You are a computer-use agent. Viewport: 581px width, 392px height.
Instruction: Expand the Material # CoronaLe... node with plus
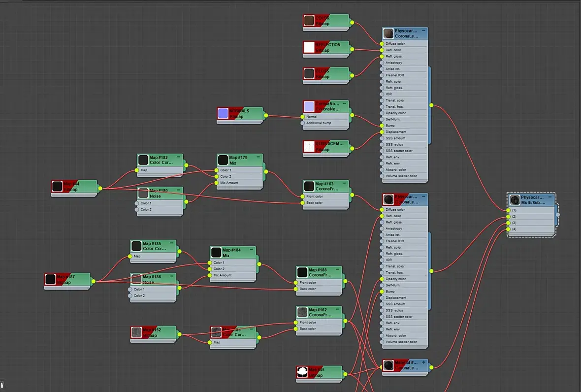point(423,362)
